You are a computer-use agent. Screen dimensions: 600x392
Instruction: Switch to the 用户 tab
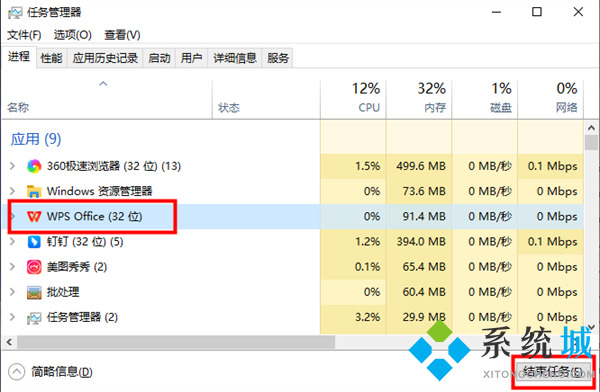191,58
